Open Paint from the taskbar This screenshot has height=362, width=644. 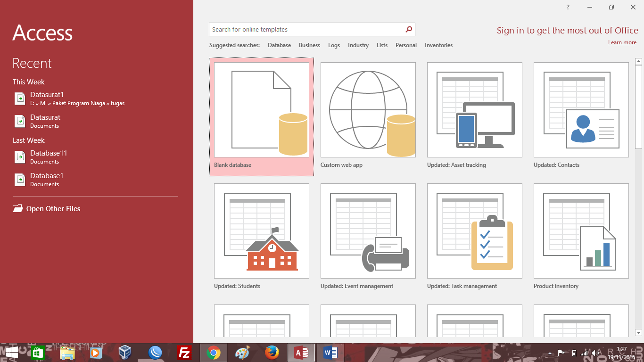(x=243, y=353)
